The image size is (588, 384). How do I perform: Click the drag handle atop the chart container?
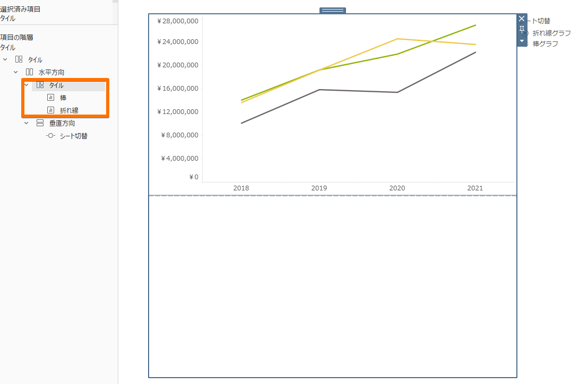click(333, 11)
